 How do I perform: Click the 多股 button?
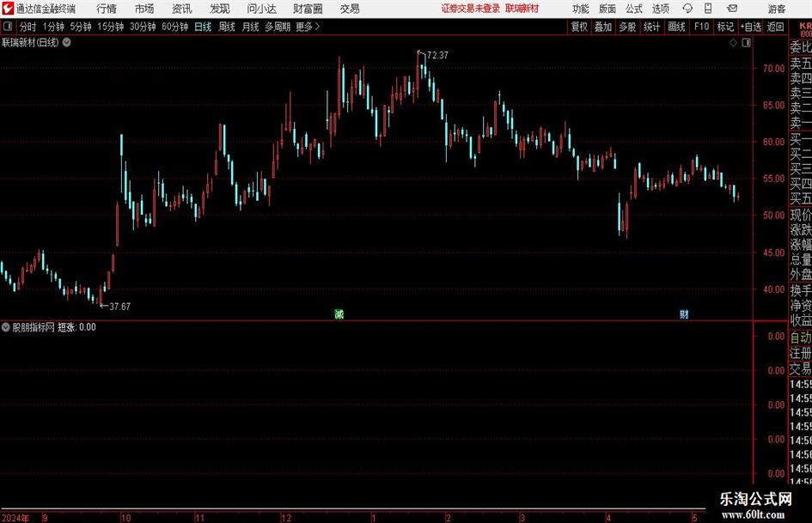(x=627, y=27)
